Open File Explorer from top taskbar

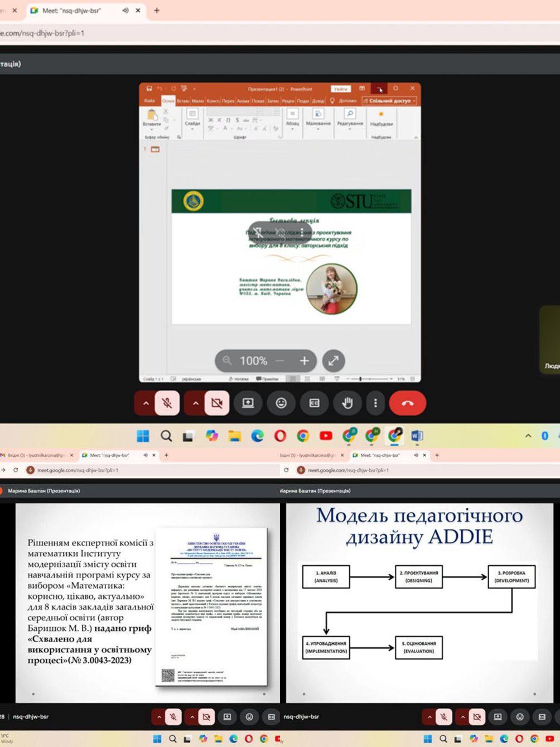pos(234,436)
